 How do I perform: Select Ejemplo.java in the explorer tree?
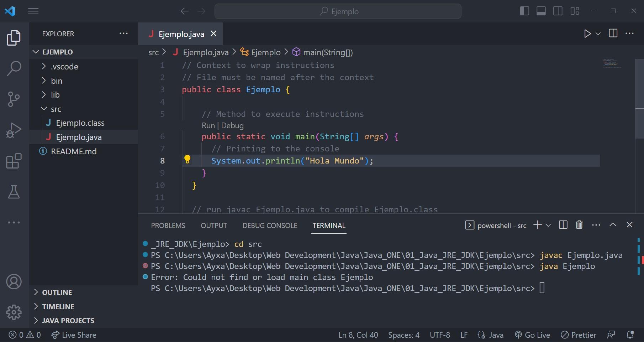84,137
